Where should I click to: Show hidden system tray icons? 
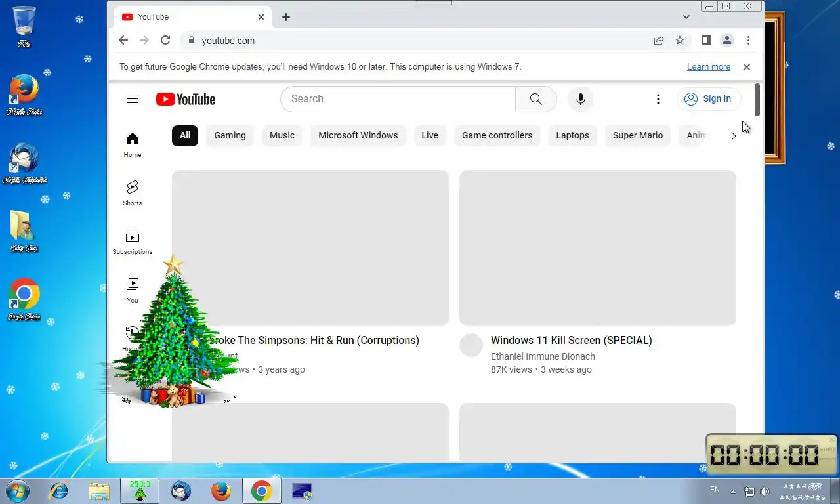(733, 491)
